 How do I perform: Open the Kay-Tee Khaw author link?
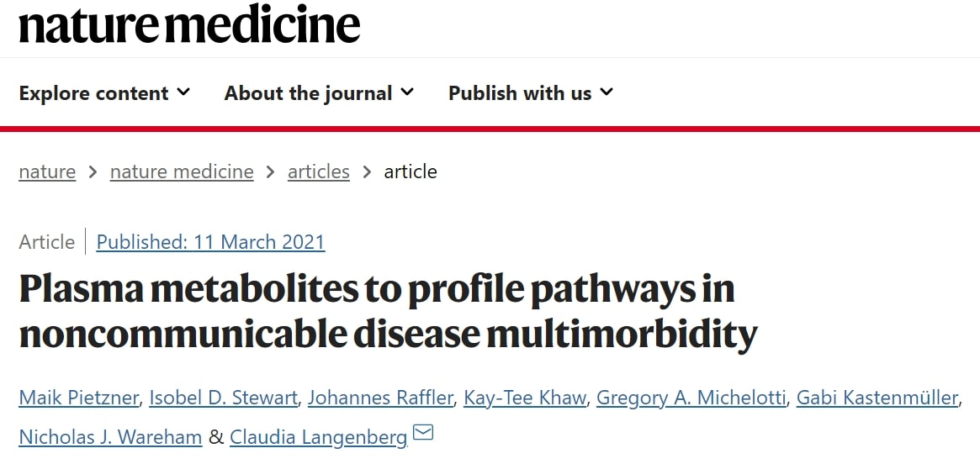coord(525,398)
